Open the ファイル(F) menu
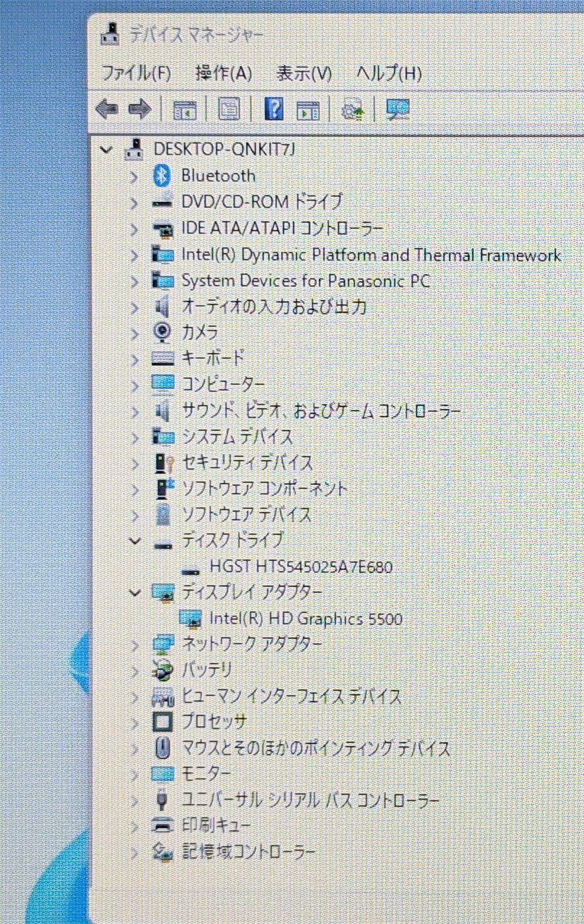The image size is (584, 924). coord(136,73)
